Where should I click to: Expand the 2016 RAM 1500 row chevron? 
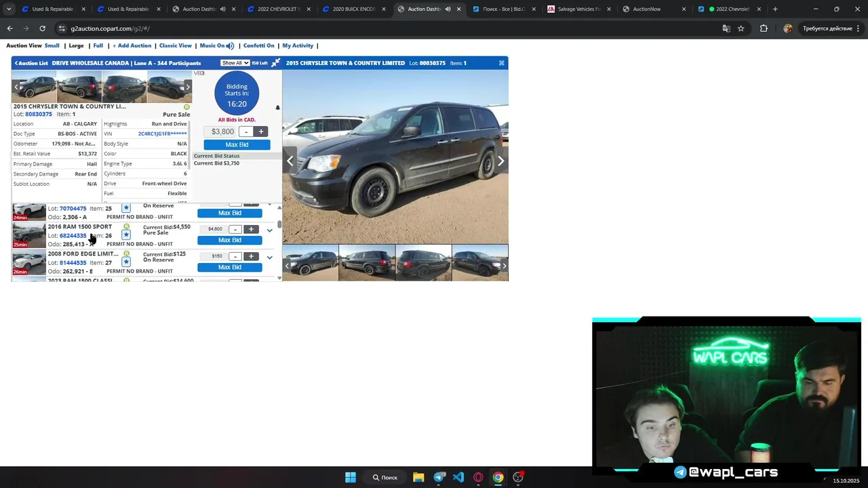[x=269, y=230]
